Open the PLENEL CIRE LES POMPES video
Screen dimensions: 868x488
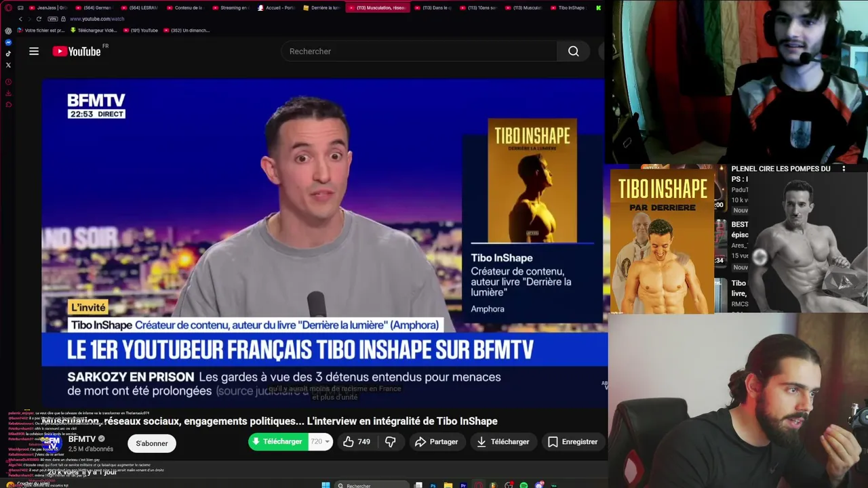click(781, 174)
